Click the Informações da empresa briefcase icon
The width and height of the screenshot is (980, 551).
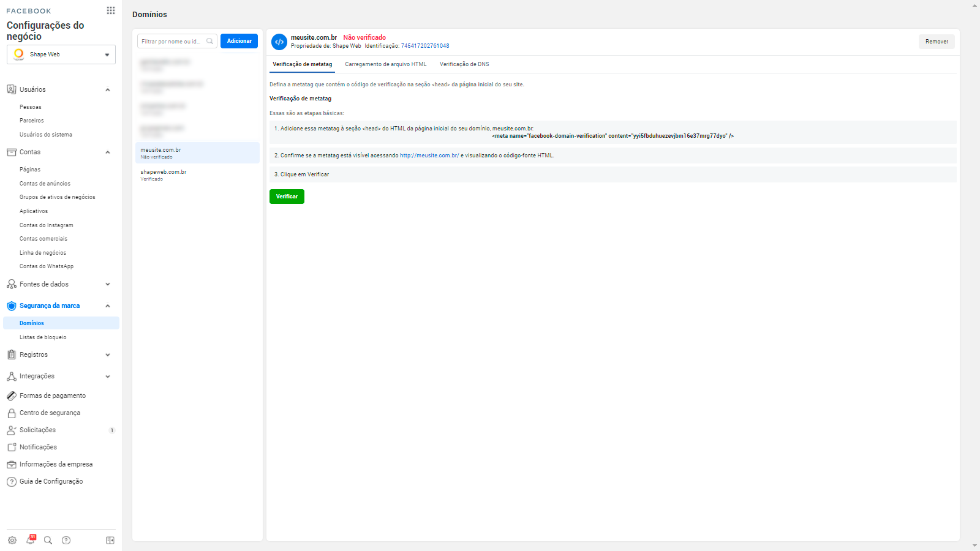12,464
